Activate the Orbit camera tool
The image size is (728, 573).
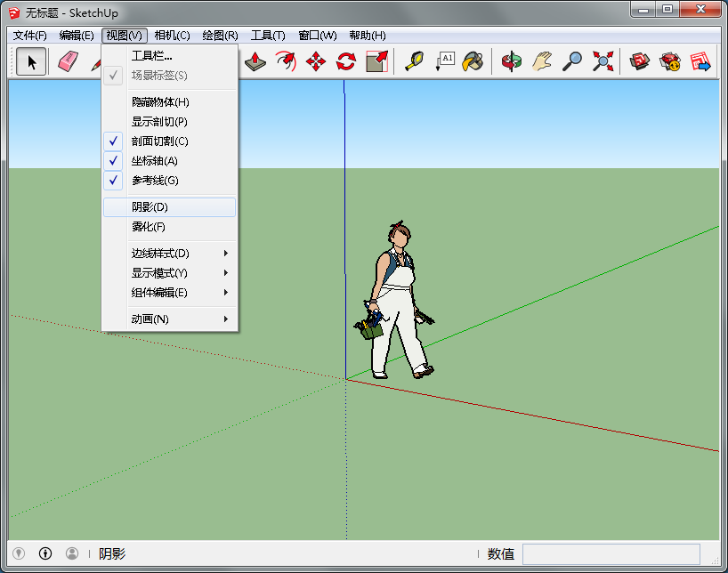pos(511,61)
